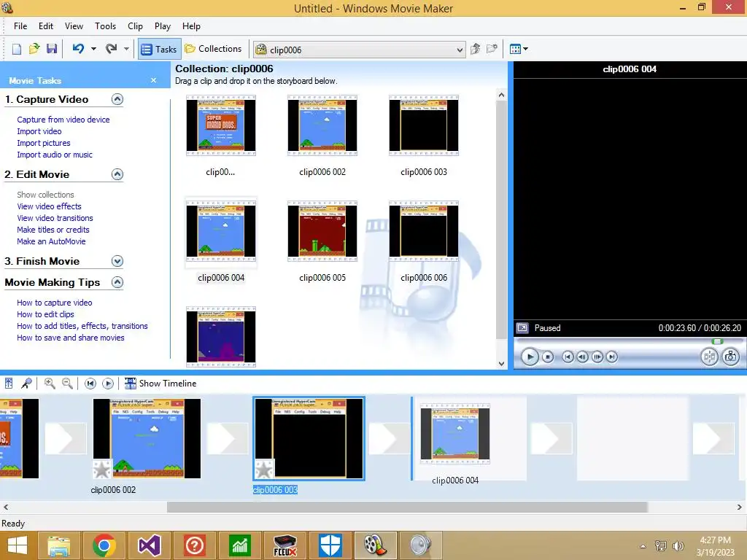Click the collection scrollbar down arrow
The width and height of the screenshot is (747, 560).
[x=501, y=363]
